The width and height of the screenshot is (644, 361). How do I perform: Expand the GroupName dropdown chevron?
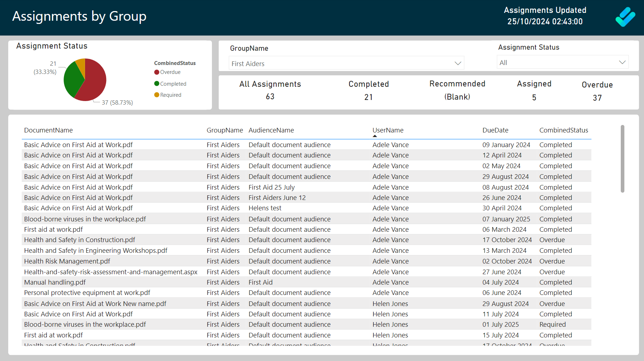coord(457,63)
